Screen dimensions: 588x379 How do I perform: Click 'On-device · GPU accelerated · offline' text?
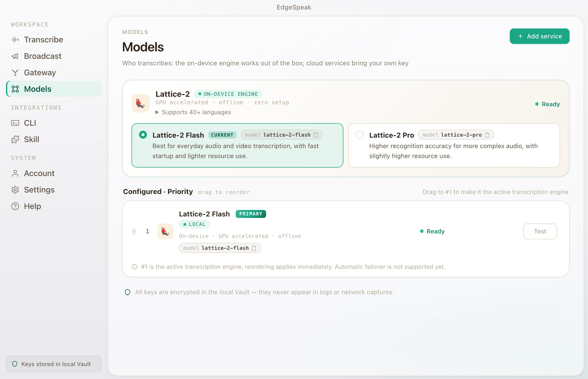[240, 236]
